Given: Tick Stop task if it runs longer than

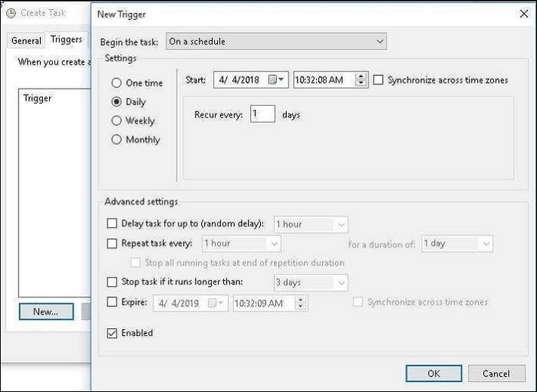Looking at the screenshot, I should pos(112,282).
